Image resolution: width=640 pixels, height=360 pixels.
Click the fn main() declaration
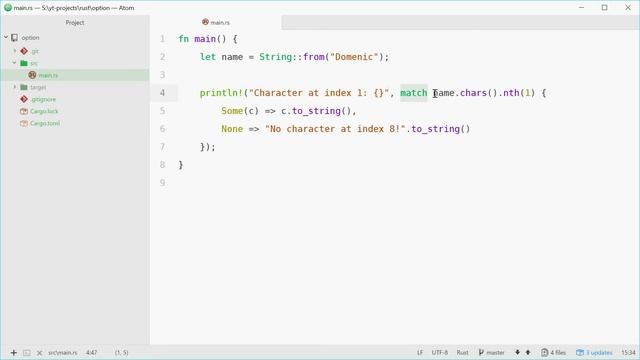click(202, 39)
